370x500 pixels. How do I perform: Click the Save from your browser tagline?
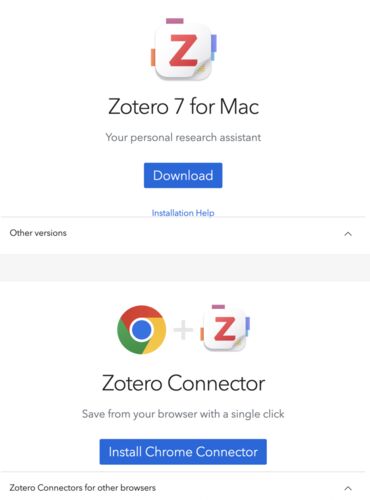click(x=183, y=414)
